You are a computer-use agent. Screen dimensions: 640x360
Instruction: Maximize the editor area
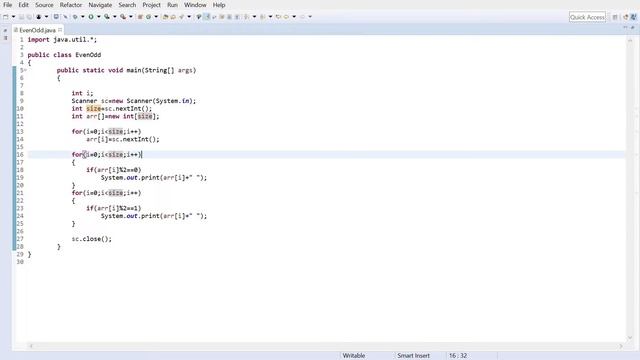click(633, 27)
